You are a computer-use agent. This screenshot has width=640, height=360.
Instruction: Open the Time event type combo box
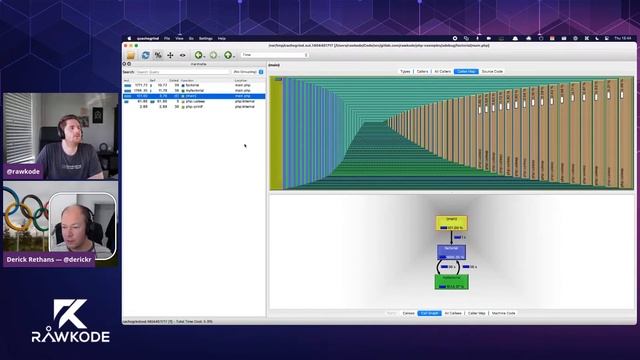click(274, 55)
